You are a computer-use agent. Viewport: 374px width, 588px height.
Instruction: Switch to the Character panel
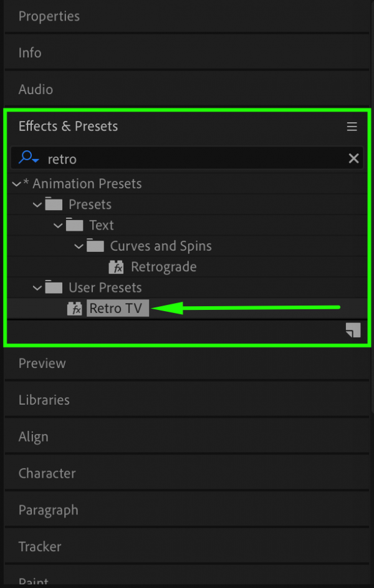[47, 473]
